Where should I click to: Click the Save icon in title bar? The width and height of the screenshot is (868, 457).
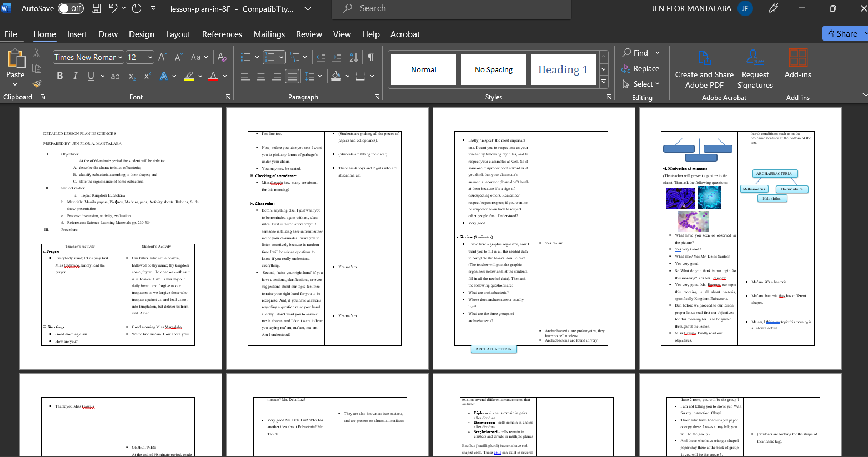[96, 8]
